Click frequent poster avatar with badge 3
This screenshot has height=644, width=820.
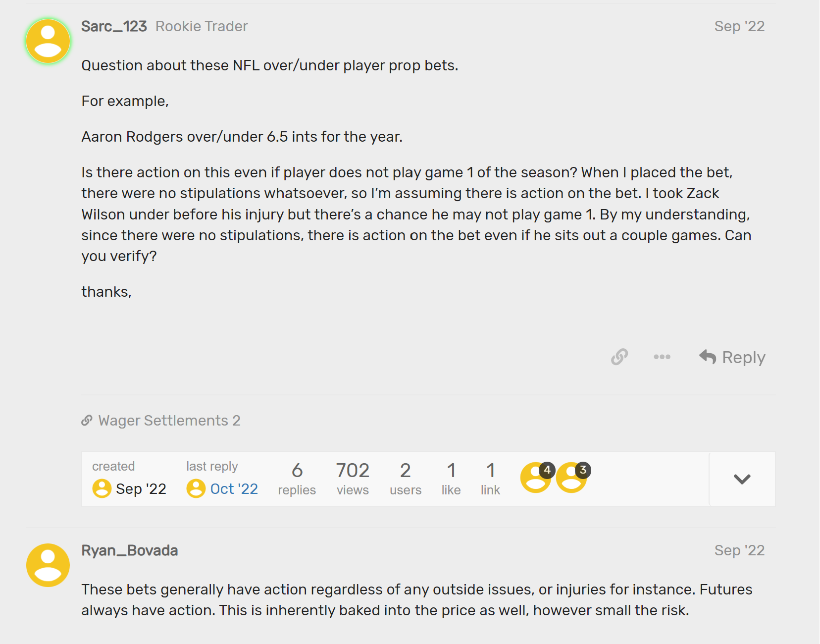571,478
